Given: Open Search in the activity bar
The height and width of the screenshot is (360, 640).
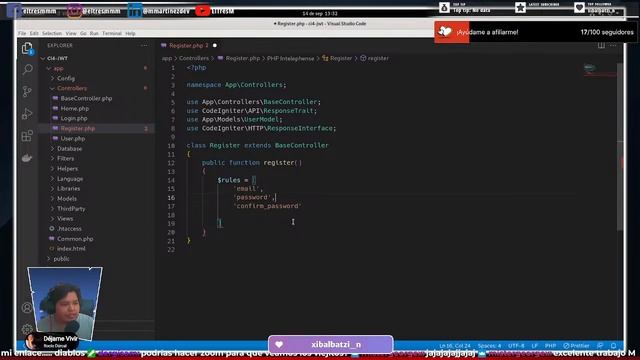Looking at the screenshot, I should (x=27, y=69).
